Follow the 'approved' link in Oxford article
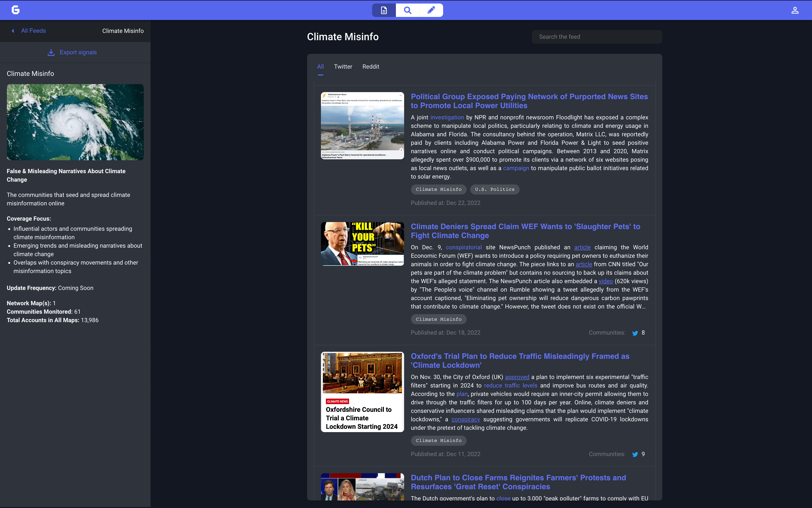Screen dimensions: 812x508 pos(517,377)
